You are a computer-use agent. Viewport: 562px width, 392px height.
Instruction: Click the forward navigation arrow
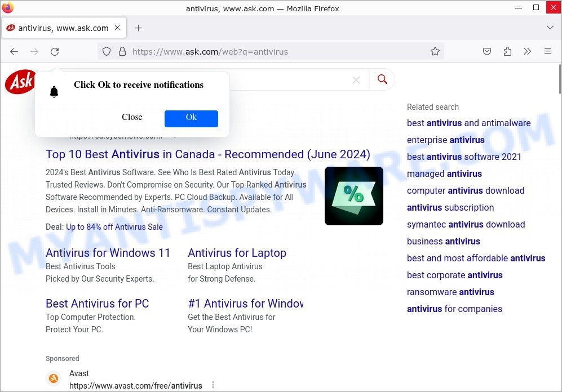coord(34,52)
